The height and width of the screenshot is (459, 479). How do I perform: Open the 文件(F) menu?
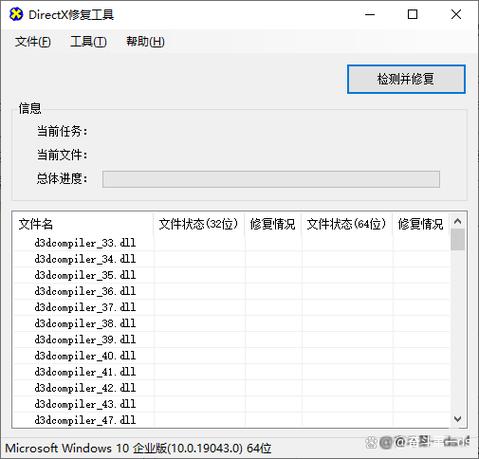click(x=33, y=42)
